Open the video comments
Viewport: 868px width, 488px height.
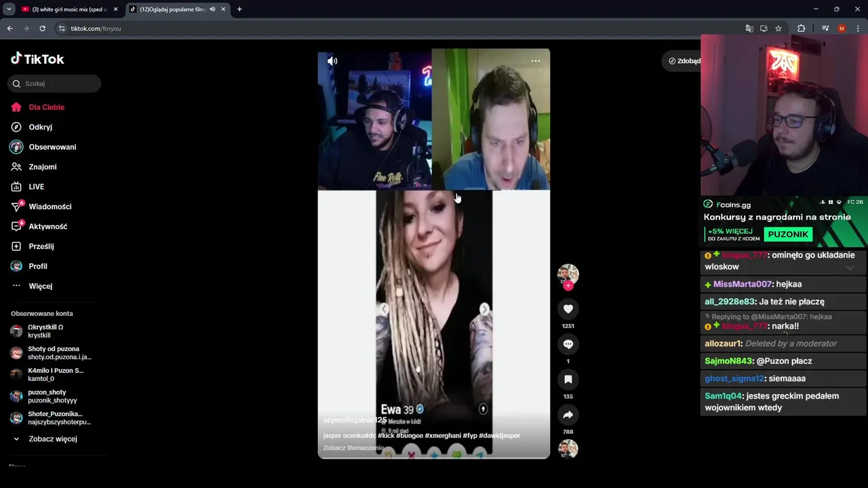pos(568,344)
